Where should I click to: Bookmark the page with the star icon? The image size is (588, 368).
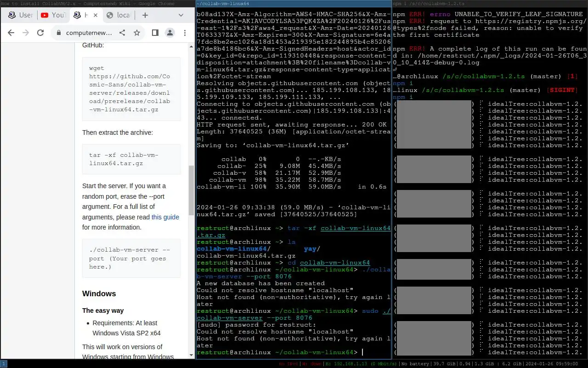point(137,33)
